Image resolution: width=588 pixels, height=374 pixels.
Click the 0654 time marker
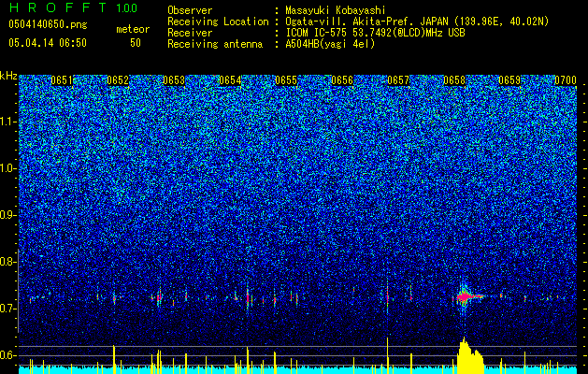(230, 80)
